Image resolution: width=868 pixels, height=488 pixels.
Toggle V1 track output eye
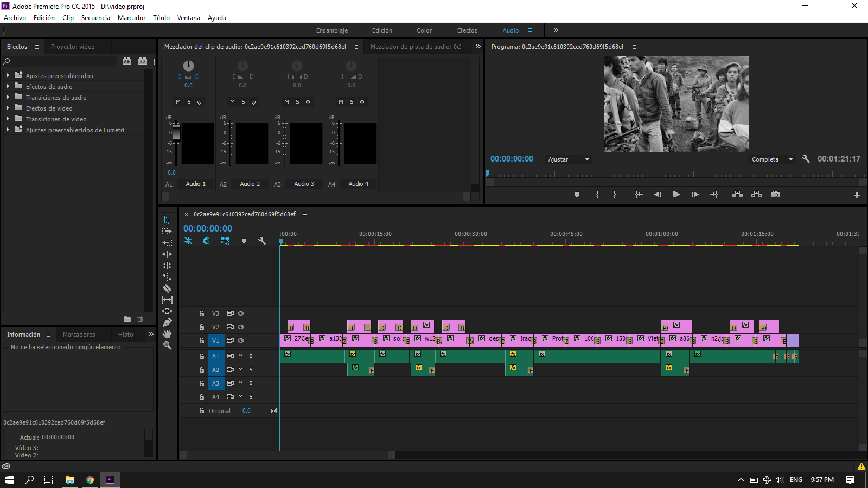coord(241,341)
